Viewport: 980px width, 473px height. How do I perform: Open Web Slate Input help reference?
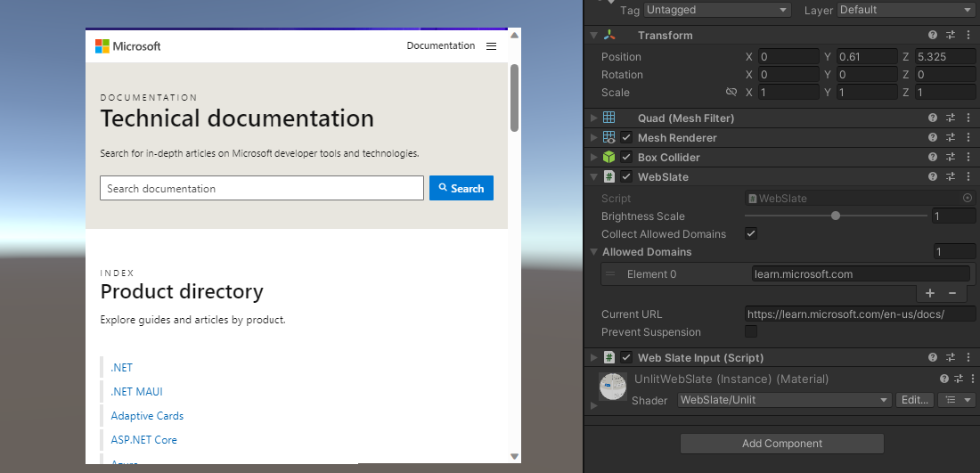[x=933, y=358]
